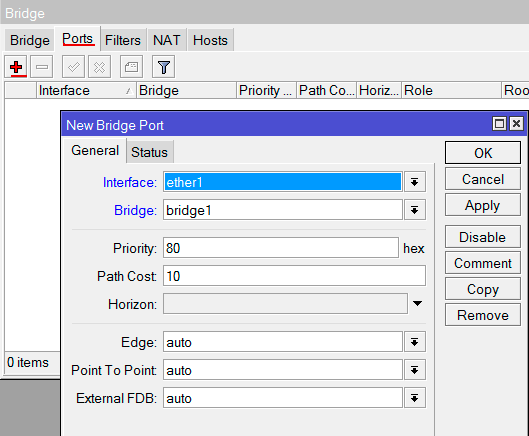Sort by the Path Co... column header
The width and height of the screenshot is (529, 436).
327,90
